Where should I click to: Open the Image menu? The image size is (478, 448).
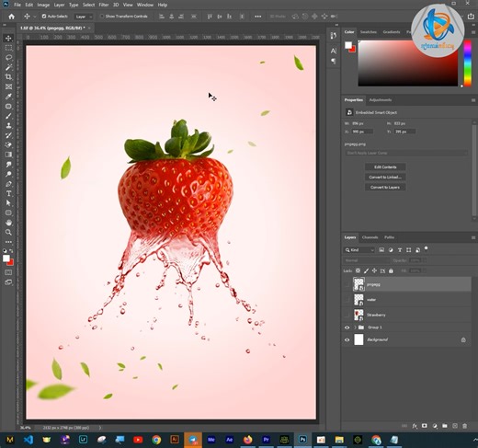pos(43,5)
